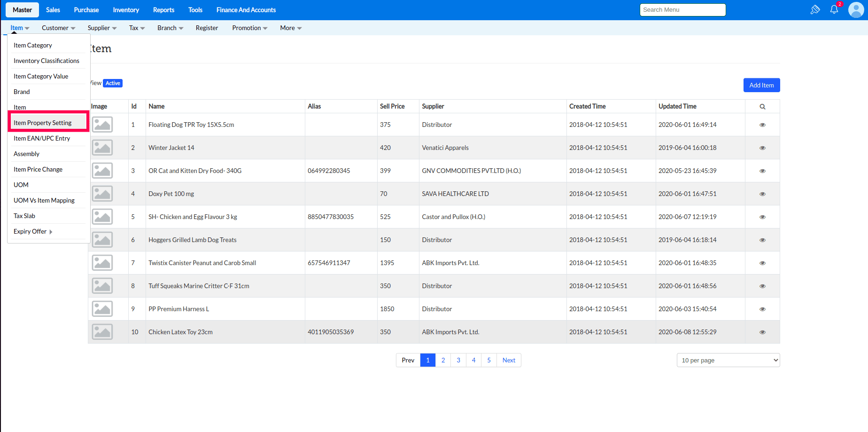
Task: Open the 10 per page dropdown
Action: click(x=728, y=360)
